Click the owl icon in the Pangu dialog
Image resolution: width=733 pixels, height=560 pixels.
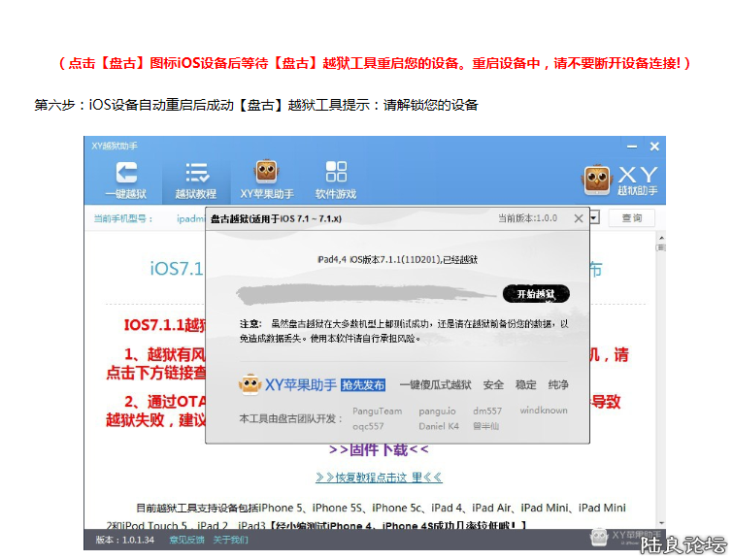(250, 384)
